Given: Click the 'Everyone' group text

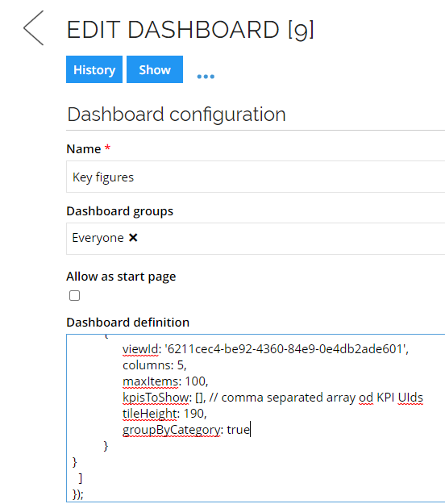Looking at the screenshot, I should click(98, 238).
